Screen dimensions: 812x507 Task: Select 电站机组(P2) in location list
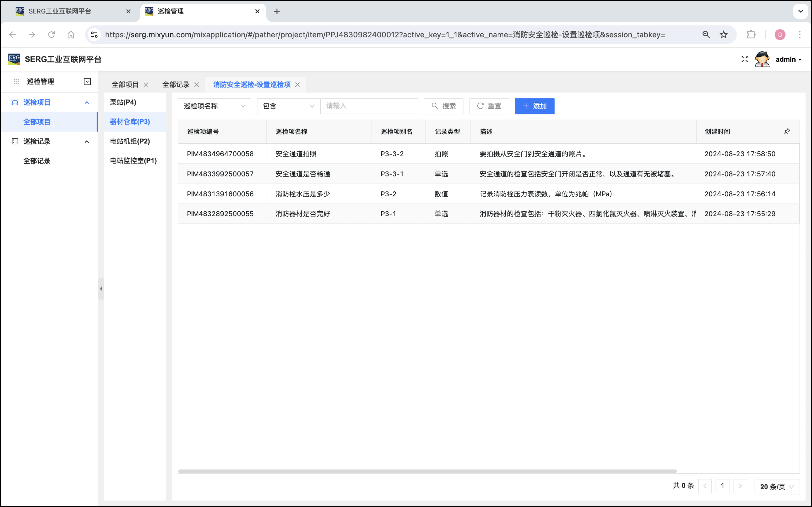(x=130, y=141)
